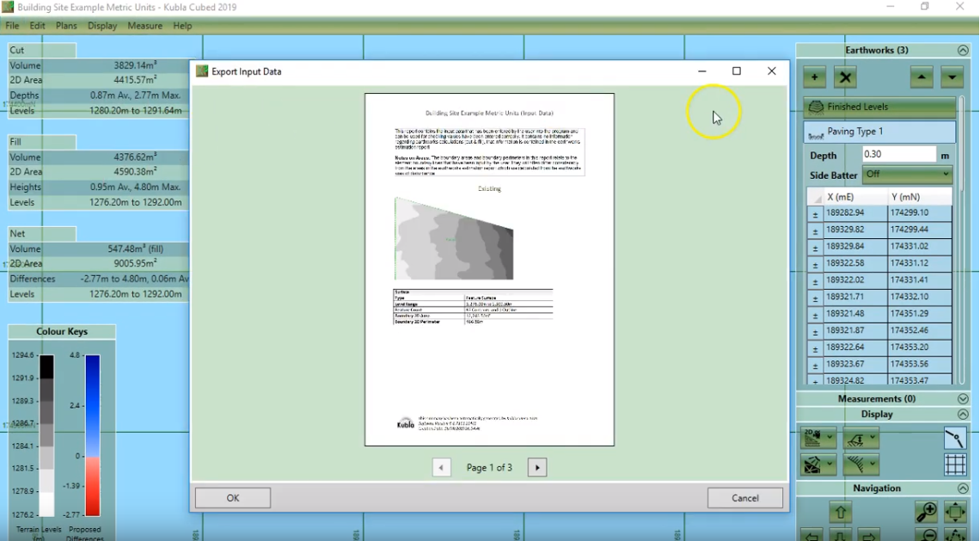Click the ± button for row 189329.82
Viewport: 980px width, 541px height.
815,231
